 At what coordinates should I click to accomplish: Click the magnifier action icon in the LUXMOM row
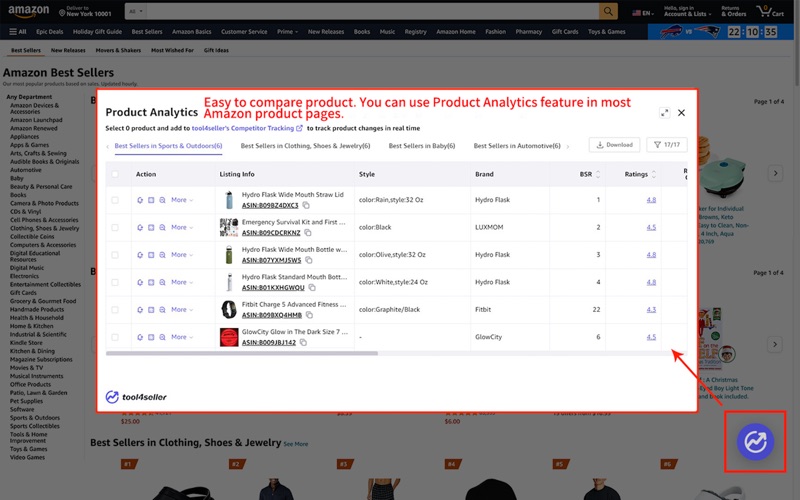pyautogui.click(x=162, y=228)
